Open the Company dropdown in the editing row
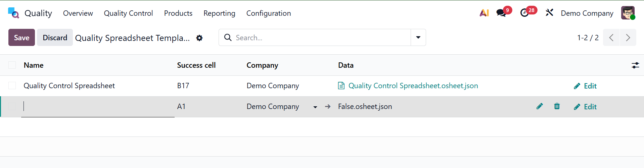 (315, 107)
